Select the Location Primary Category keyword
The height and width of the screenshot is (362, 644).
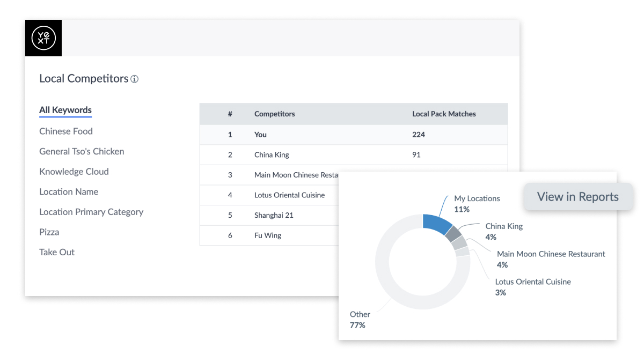91,212
